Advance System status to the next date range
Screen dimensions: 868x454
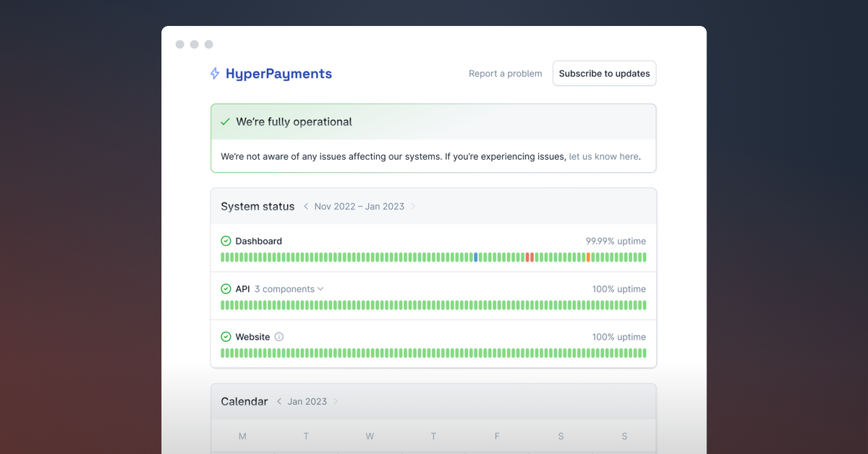[413, 206]
